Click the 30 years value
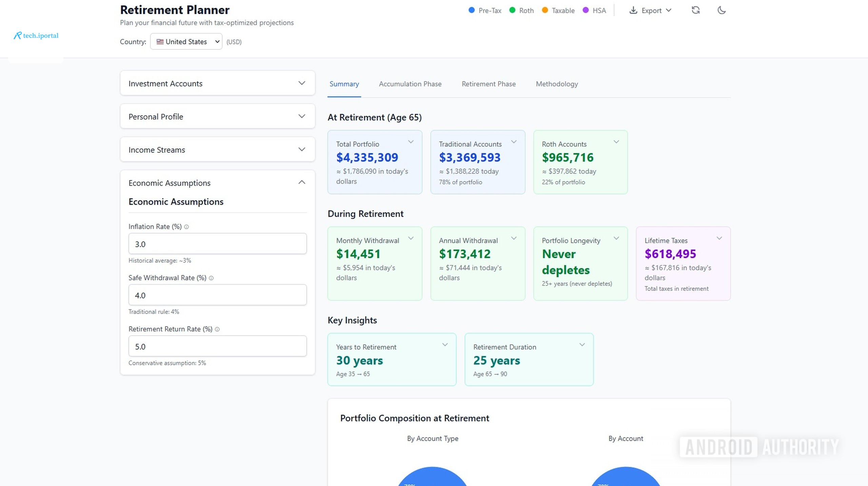The image size is (868, 486). point(359,361)
